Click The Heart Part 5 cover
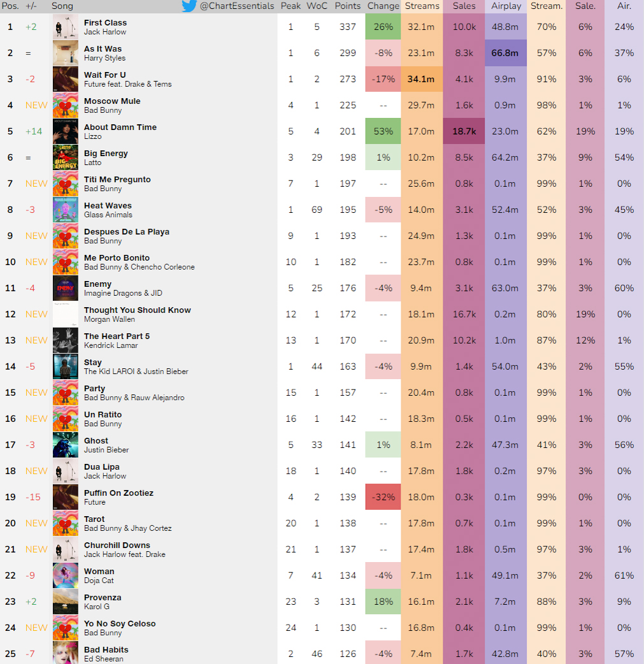The image size is (644, 664). 66,340
